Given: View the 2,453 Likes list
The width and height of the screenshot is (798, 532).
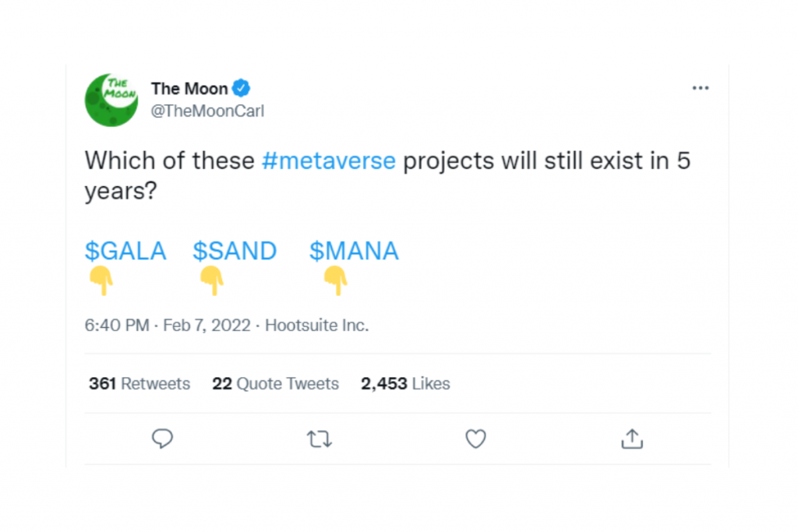Looking at the screenshot, I should tap(404, 383).
